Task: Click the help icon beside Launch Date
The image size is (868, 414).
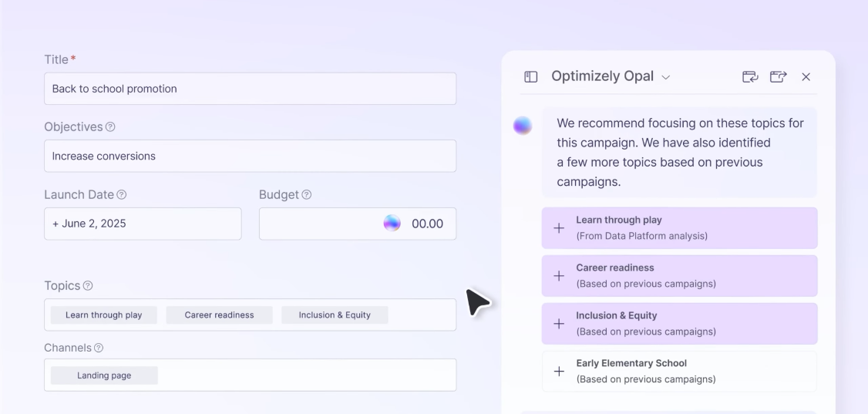Action: [121, 195]
